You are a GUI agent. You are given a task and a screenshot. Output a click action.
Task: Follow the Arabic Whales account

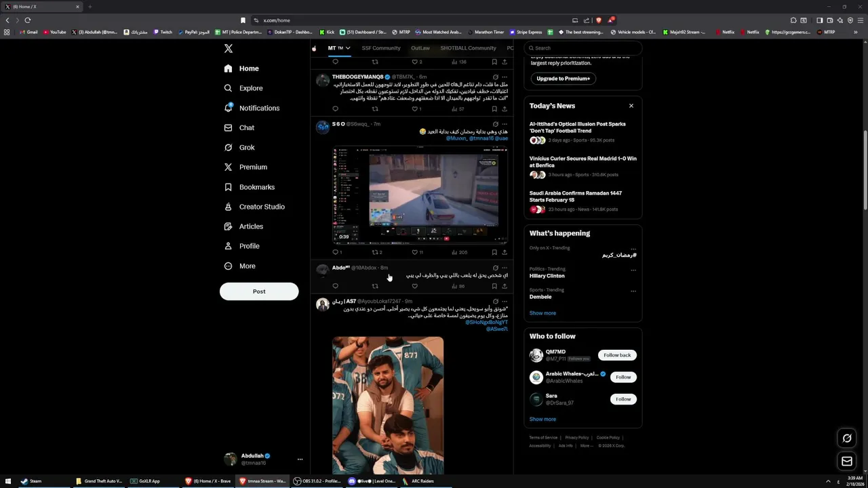(x=623, y=377)
